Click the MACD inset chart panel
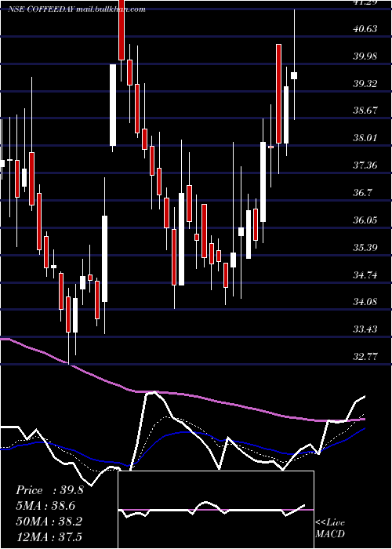Viewport: 392px width, 549px height. (216, 510)
